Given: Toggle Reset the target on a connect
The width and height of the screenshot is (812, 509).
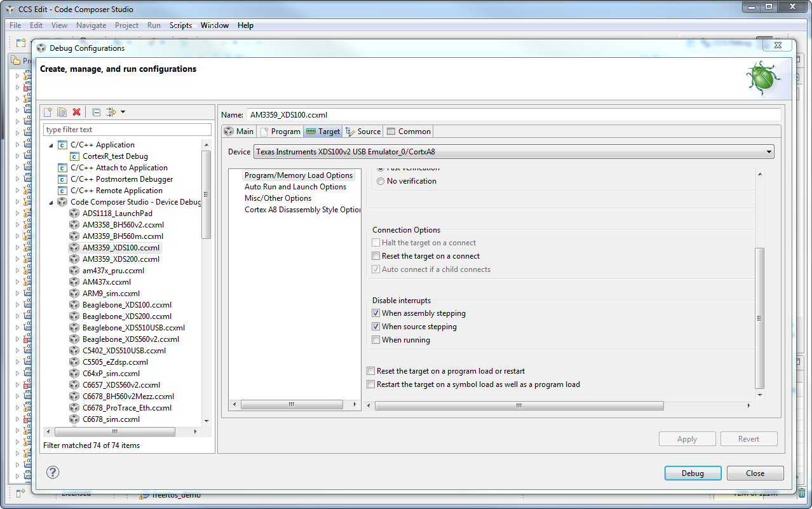Looking at the screenshot, I should pos(376,256).
